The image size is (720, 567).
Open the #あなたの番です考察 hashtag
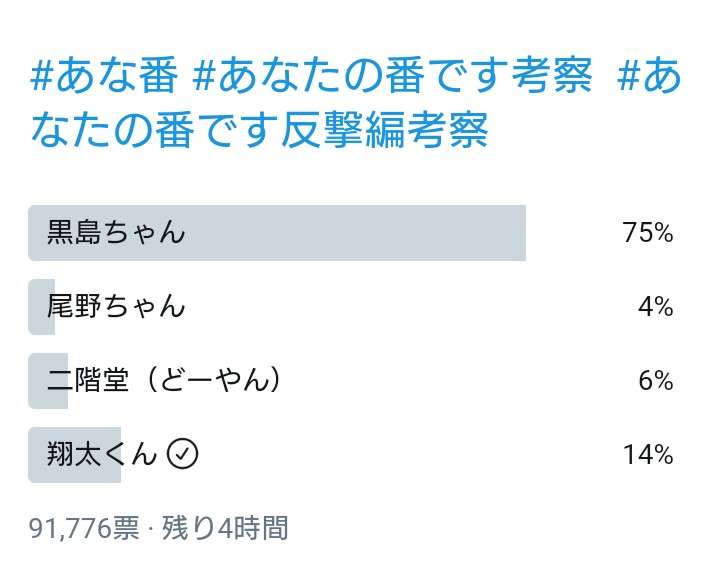tap(392, 76)
